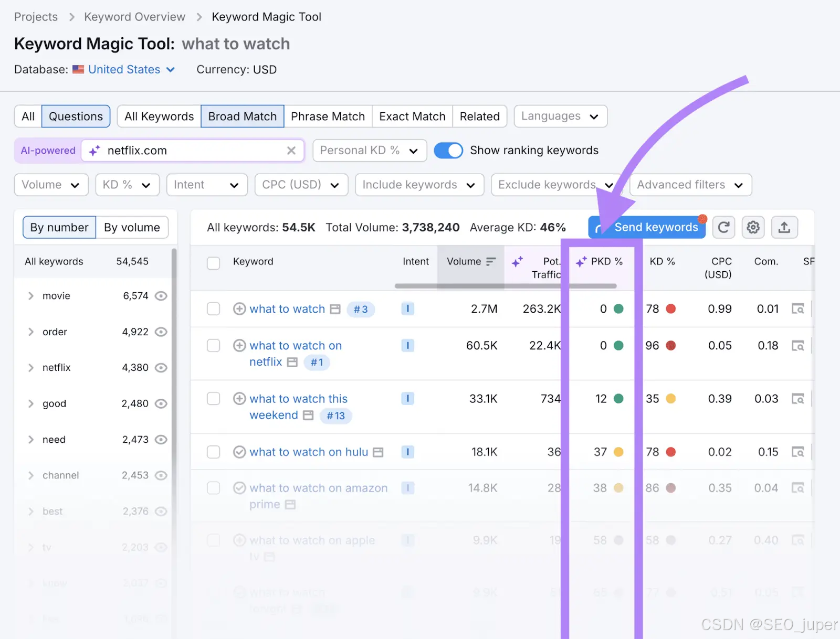Select checkbox for 'what to watch on hulu'
Viewport: 840px width, 639px height.
[x=213, y=452]
